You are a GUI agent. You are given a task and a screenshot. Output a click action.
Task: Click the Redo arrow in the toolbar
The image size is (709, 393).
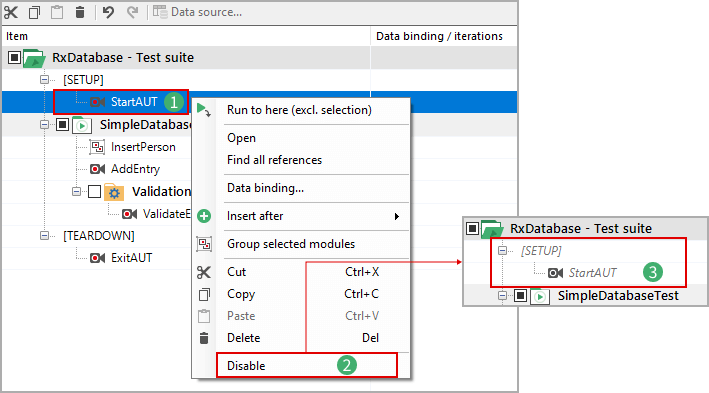[132, 12]
